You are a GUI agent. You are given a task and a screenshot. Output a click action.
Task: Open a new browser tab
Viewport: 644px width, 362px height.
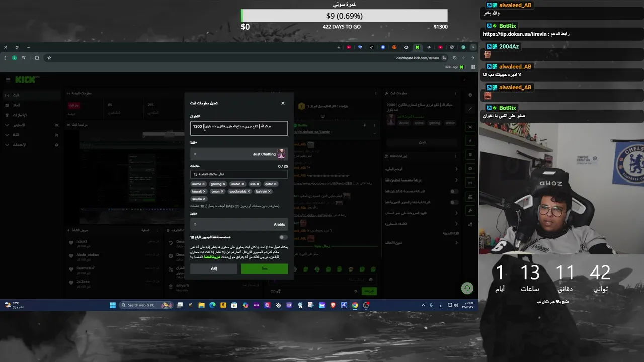point(339,47)
